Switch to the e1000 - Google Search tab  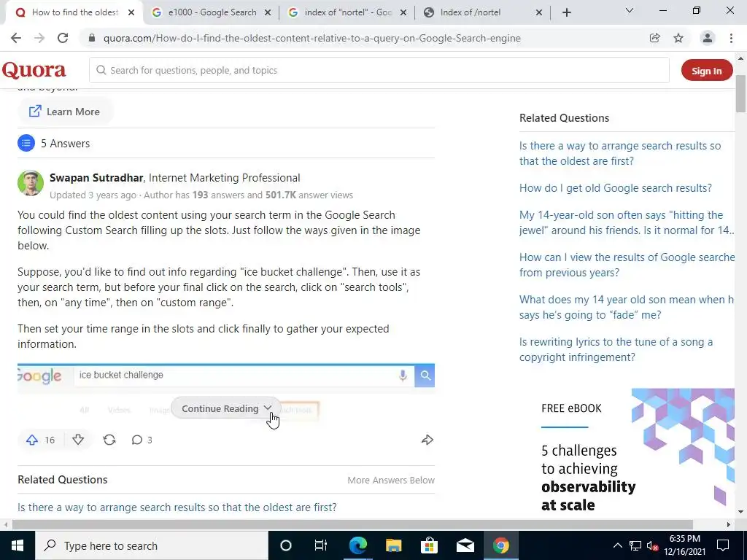(x=212, y=13)
